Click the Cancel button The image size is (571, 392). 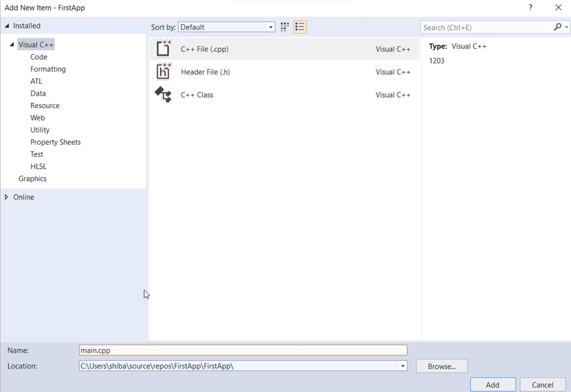point(543,385)
